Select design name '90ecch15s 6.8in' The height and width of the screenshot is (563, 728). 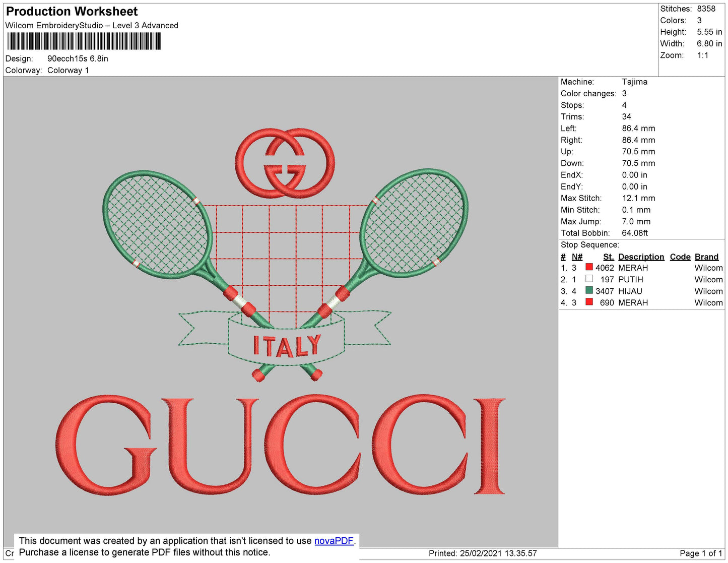click(x=78, y=58)
